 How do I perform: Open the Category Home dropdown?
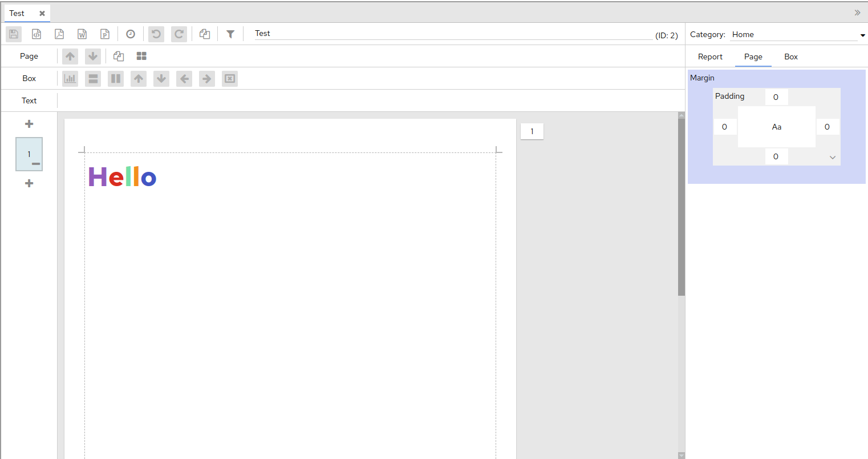pos(798,34)
